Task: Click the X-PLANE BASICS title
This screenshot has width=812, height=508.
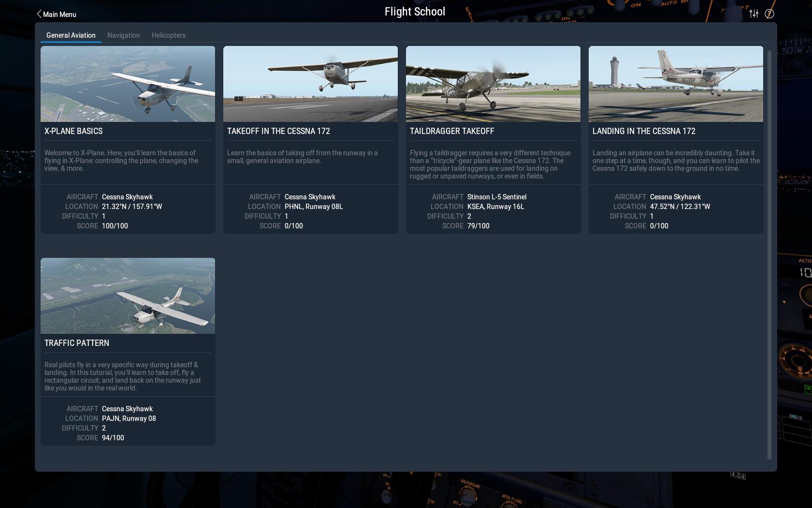Action: pyautogui.click(x=73, y=131)
